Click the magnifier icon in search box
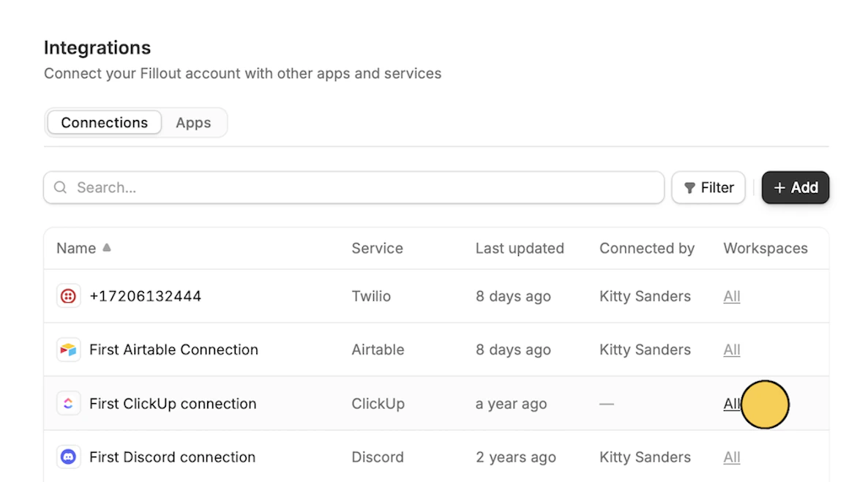Image resolution: width=868 pixels, height=482 pixels. [x=61, y=188]
